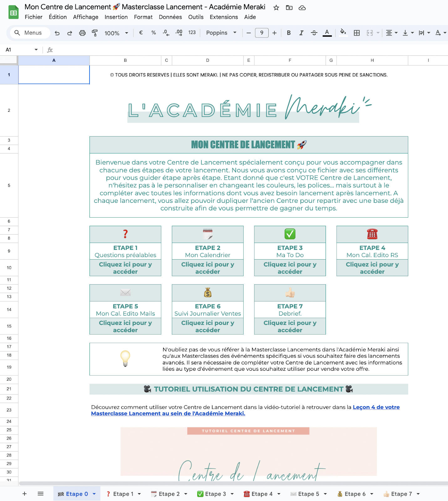The image size is (448, 501).
Task: Select row 5 header
Action: click(x=9, y=185)
